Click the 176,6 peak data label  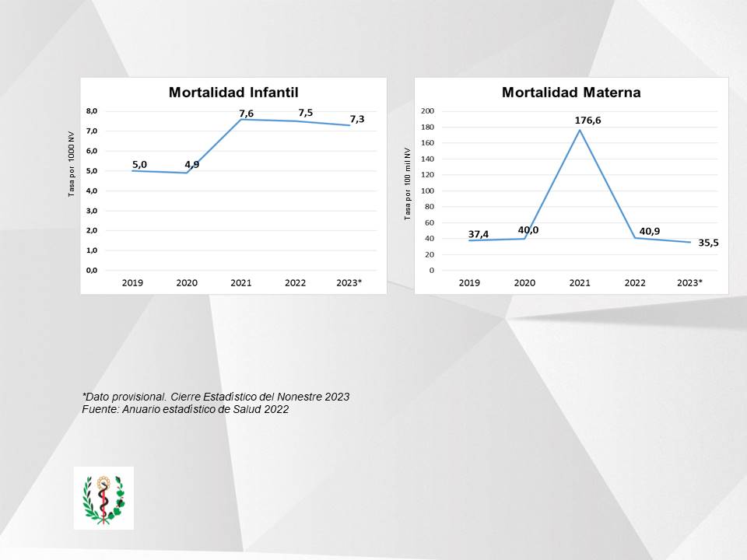(x=580, y=121)
